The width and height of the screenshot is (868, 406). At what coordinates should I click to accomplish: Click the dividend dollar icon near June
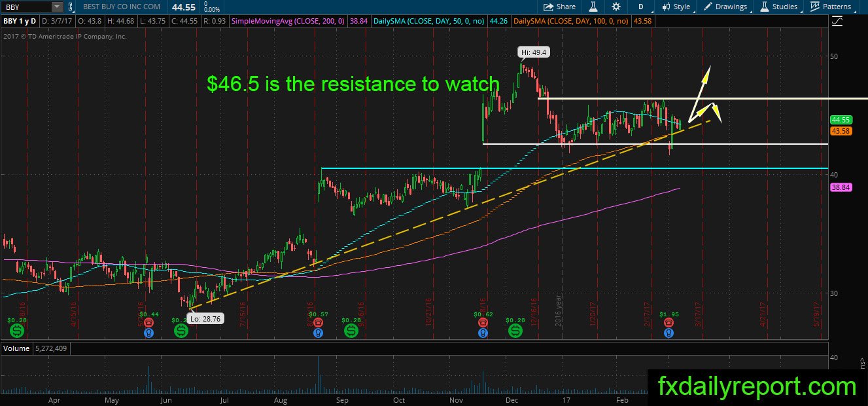click(x=180, y=330)
